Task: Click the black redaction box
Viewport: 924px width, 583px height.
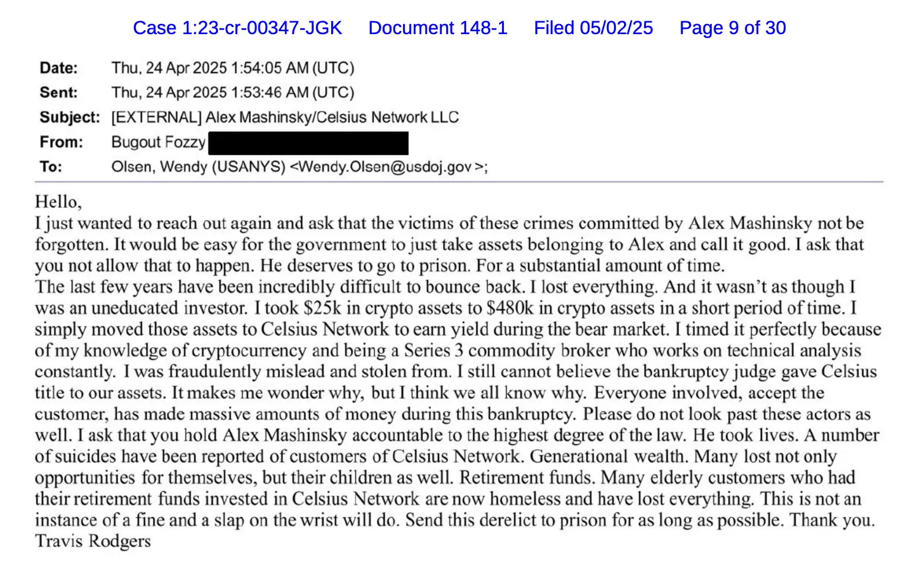Action: pyautogui.click(x=308, y=143)
